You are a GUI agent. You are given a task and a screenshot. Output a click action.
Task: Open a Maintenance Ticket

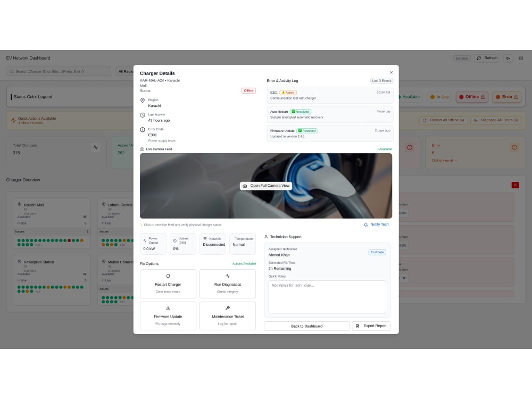point(228,316)
